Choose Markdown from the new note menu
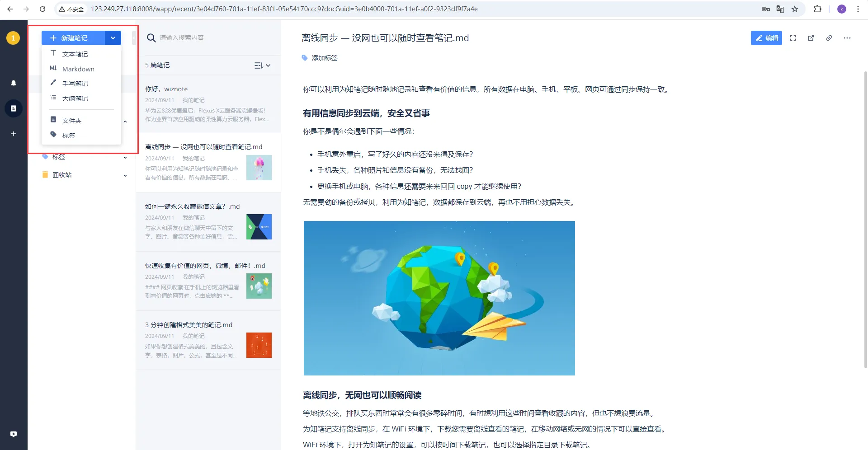Viewport: 868px width, 450px height. pos(81,69)
